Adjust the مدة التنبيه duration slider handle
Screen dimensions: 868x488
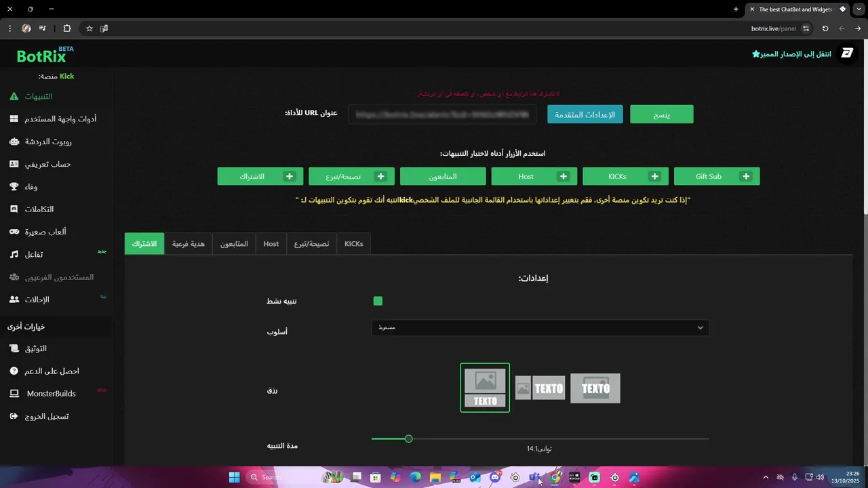pyautogui.click(x=408, y=439)
